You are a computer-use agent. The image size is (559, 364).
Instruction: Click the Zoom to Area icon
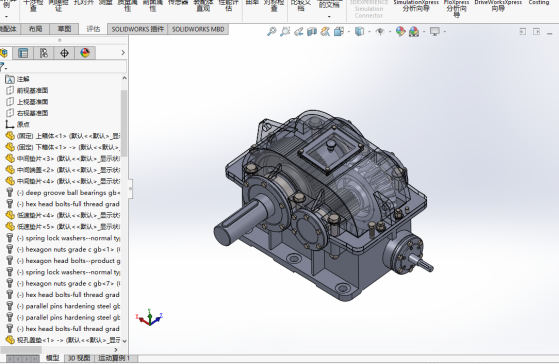tap(285, 32)
